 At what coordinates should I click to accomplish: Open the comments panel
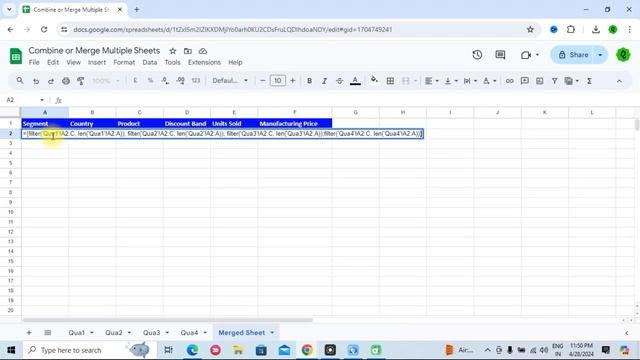click(x=500, y=55)
